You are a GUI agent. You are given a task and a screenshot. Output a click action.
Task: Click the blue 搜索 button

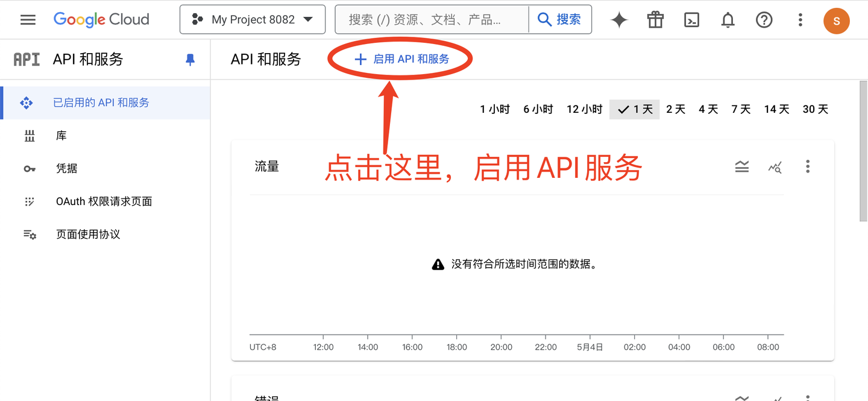(x=559, y=20)
